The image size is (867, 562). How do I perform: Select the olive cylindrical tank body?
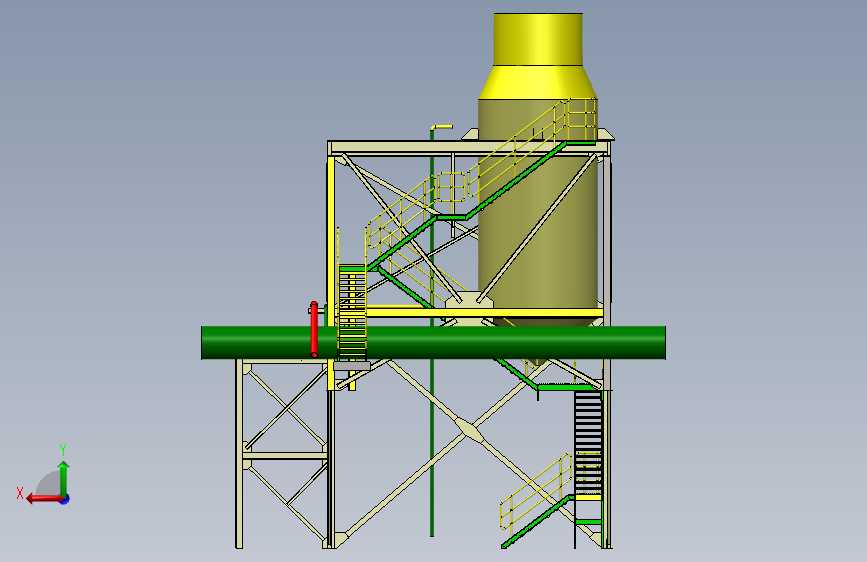tap(538, 232)
